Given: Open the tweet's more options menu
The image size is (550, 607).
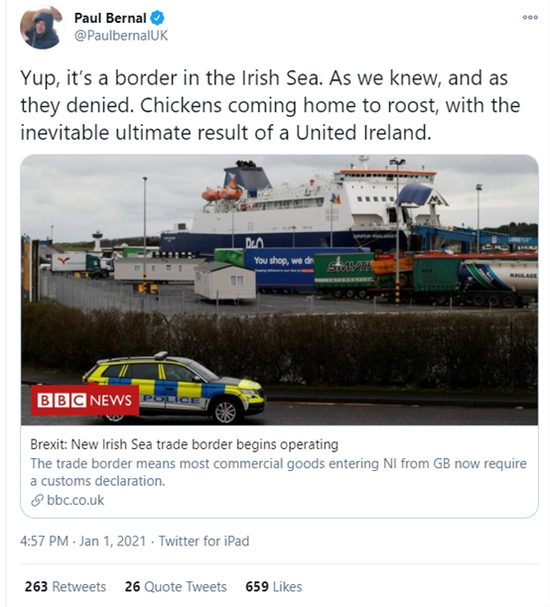Looking at the screenshot, I should click(530, 17).
